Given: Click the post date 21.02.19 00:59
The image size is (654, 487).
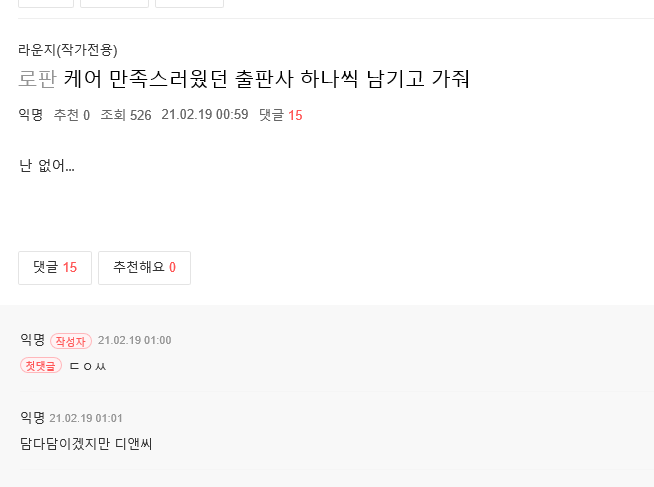Looking at the screenshot, I should coord(204,115).
